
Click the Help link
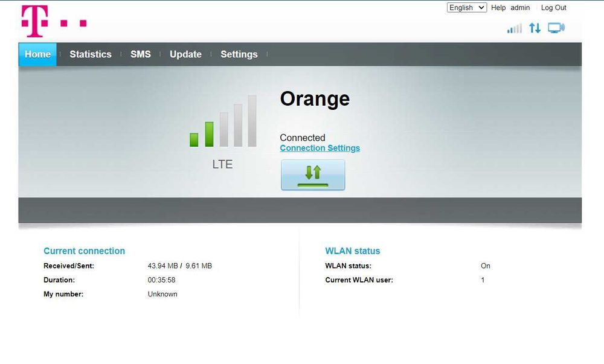pyautogui.click(x=498, y=8)
